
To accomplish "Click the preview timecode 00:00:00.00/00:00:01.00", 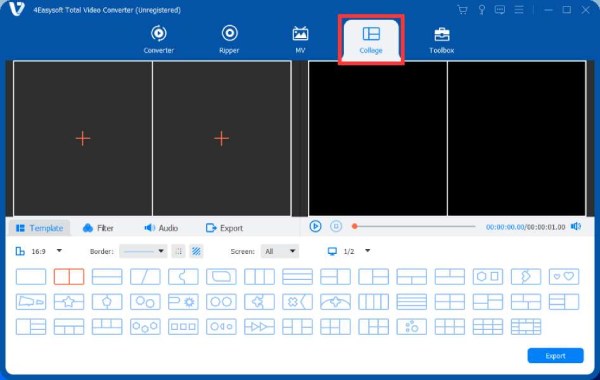I will [525, 227].
